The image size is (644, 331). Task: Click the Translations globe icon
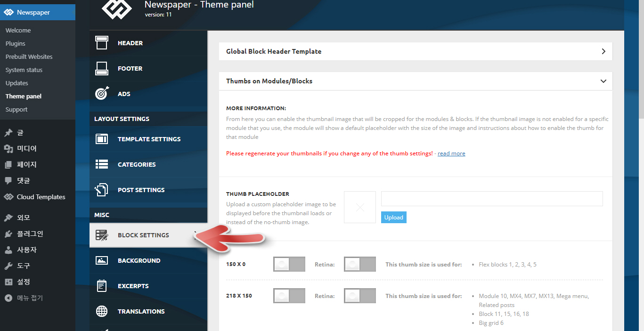pos(102,311)
